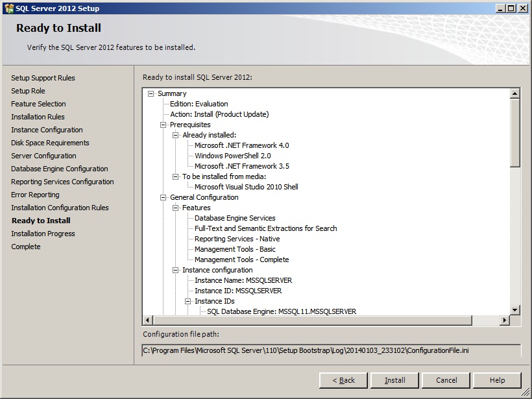Select Microsoft Visual Studio 2010 Shell item
The width and height of the screenshot is (532, 399).
point(246,187)
